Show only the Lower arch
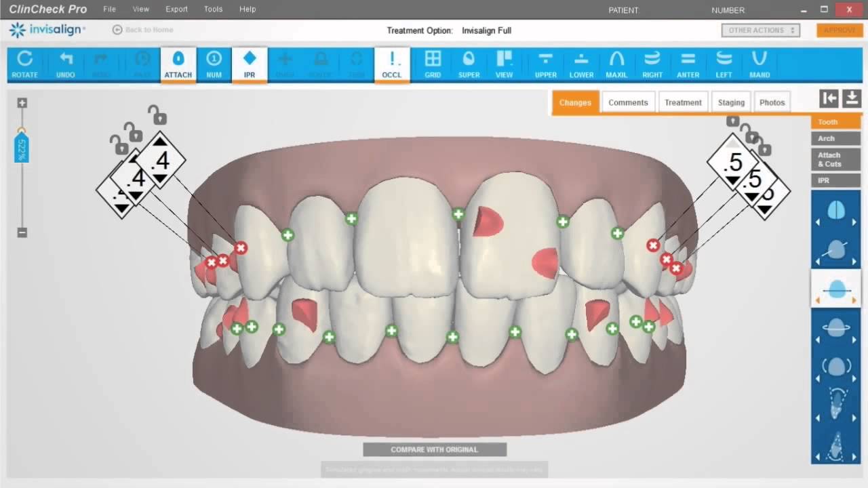Viewport: 868px width, 488px height. (x=581, y=65)
